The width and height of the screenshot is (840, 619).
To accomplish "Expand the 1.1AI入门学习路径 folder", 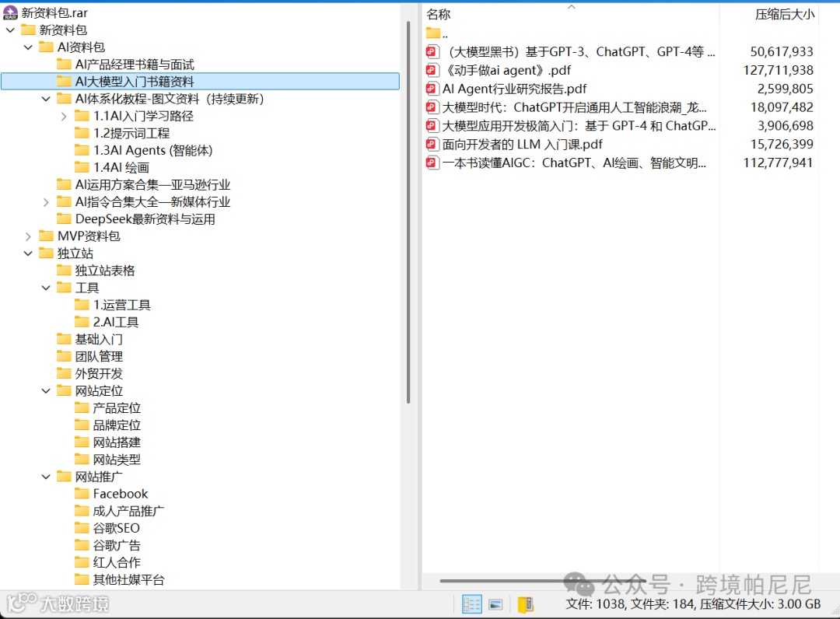I will 64,116.
